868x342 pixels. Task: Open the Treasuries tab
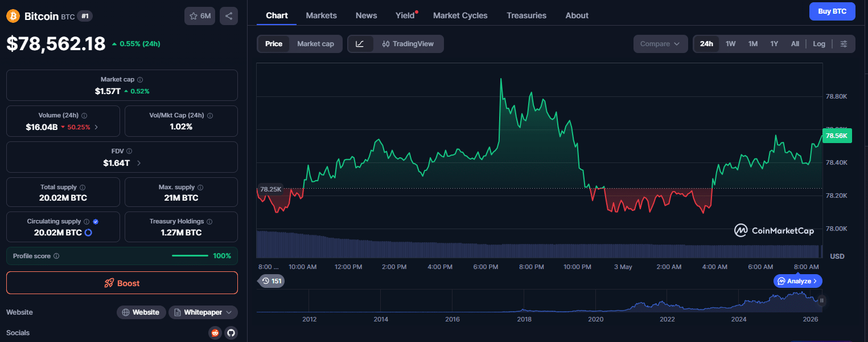[x=526, y=15]
